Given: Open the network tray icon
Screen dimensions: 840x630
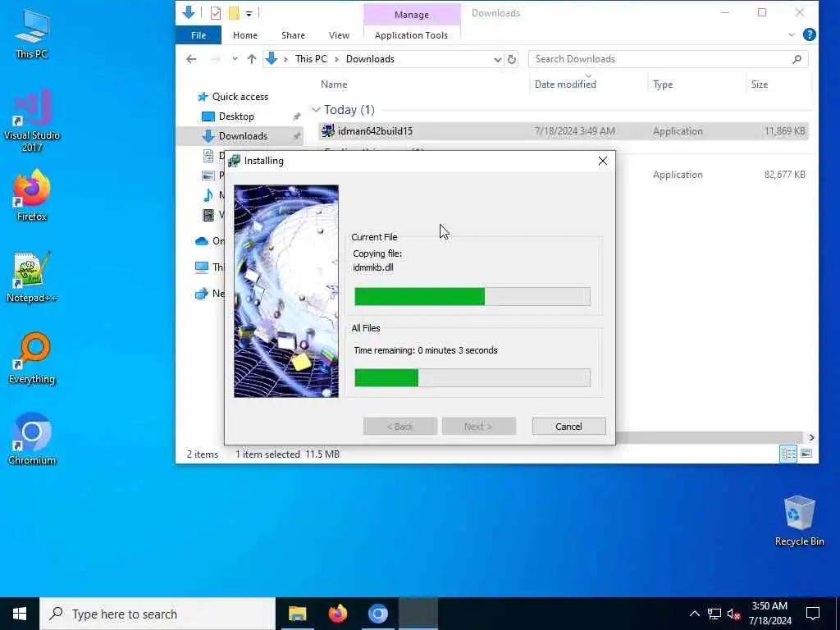Looking at the screenshot, I should click(714, 614).
